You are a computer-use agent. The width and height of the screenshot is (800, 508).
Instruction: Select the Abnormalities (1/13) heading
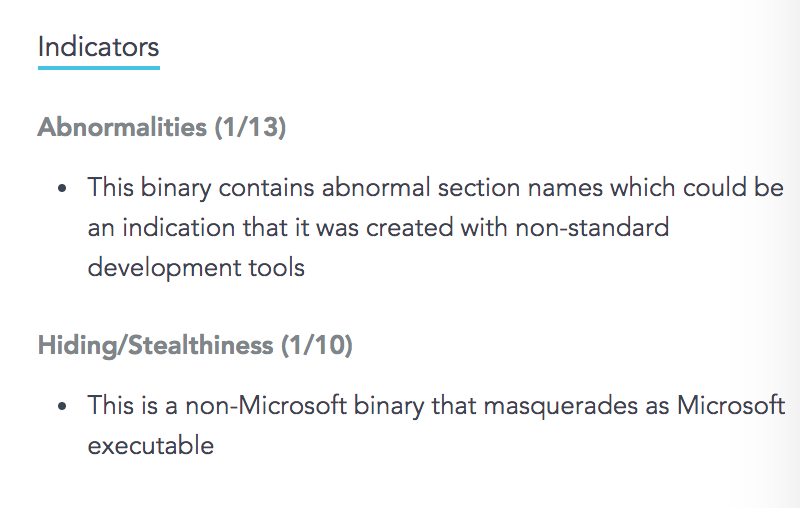pos(162,128)
